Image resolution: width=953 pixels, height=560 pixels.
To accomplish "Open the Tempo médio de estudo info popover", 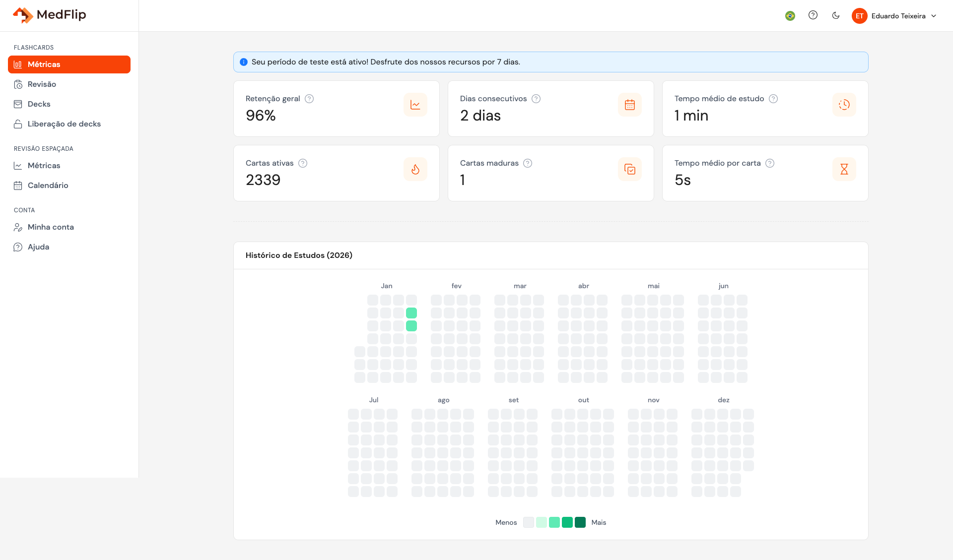I will pyautogui.click(x=773, y=99).
